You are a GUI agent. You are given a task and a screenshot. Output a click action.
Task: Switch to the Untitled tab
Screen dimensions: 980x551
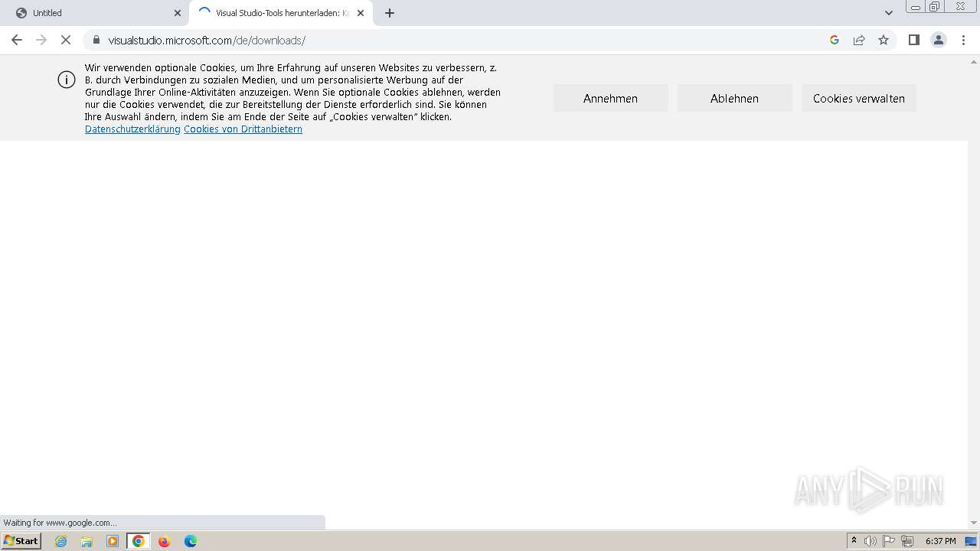click(94, 13)
